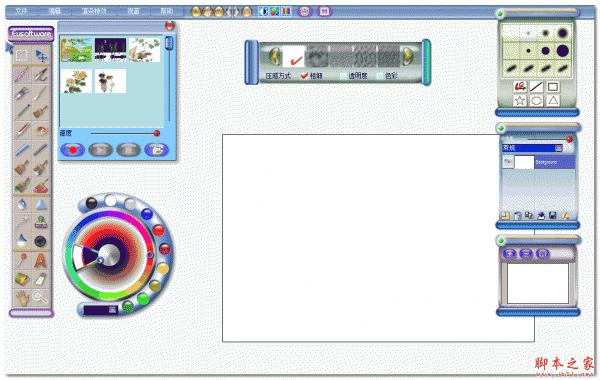Choose the straight line shape
The width and height of the screenshot is (600, 380).
[x=536, y=87]
